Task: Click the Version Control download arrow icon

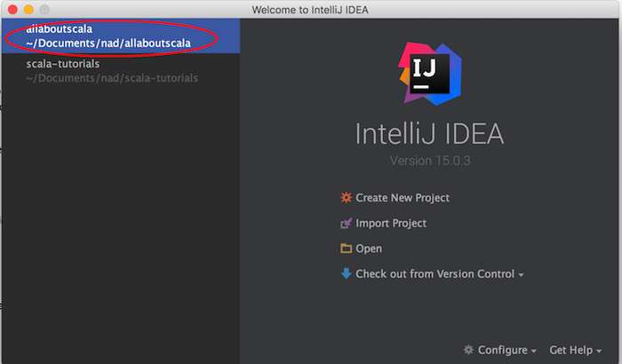Action: 346,273
